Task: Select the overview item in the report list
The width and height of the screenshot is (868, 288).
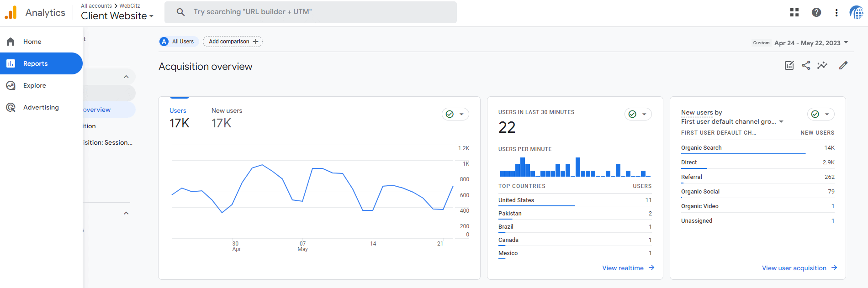Action: pyautogui.click(x=109, y=110)
